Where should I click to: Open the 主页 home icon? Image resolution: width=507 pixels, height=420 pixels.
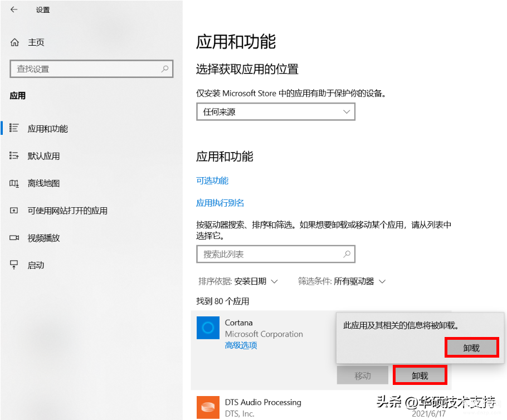[15, 42]
